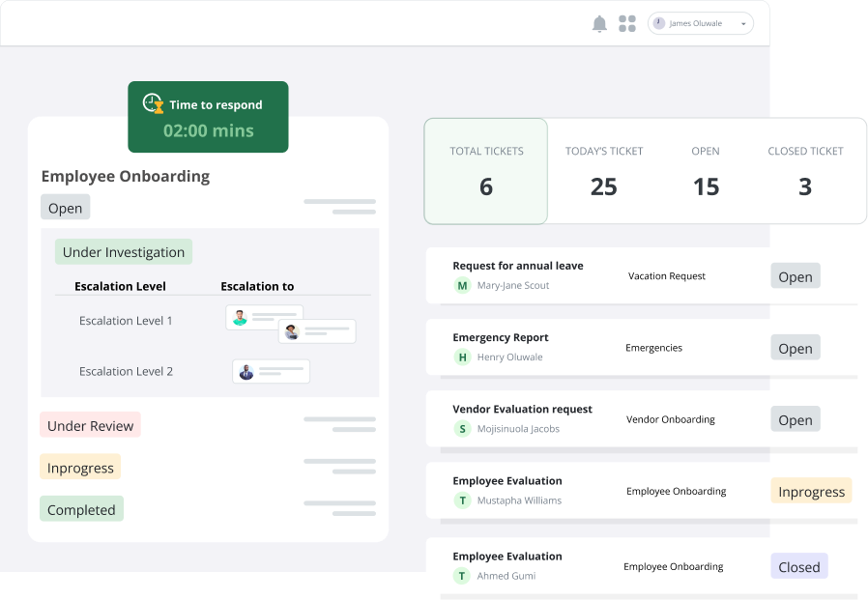Expand the Completed status section
Screen dimensions: 868x600
point(81,509)
